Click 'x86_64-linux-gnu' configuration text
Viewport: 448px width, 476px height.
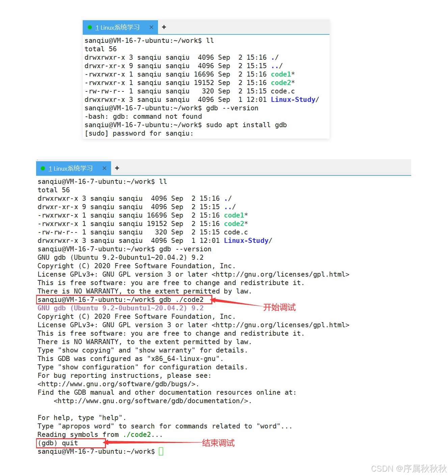point(183,359)
